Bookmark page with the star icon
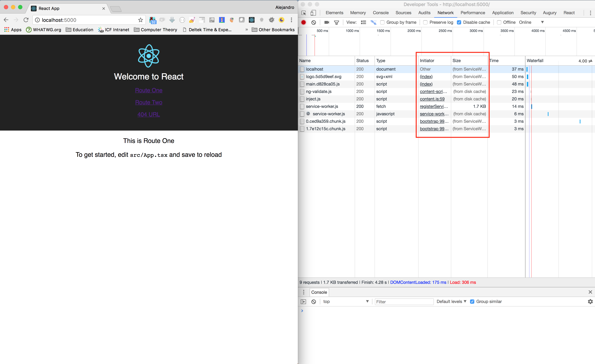Viewport: 595px width, 364px height. [140, 20]
